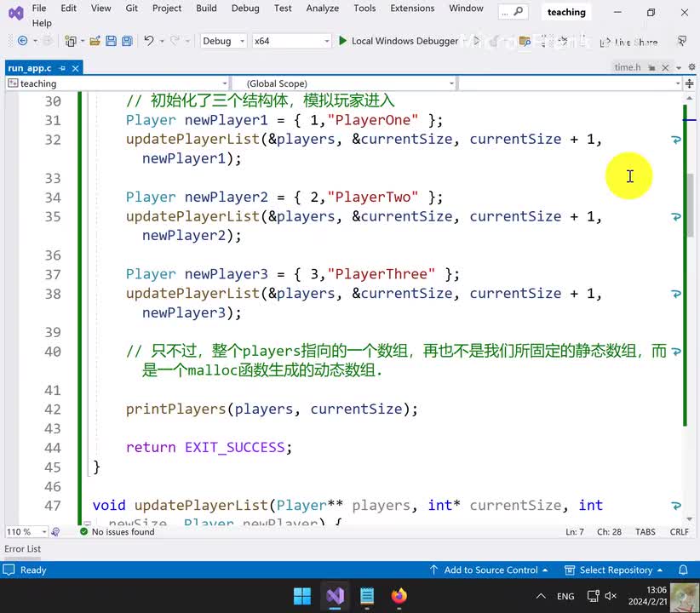Click the vertical scrollbar thumb in editor
The width and height of the screenshot is (700, 613).
coord(690,205)
